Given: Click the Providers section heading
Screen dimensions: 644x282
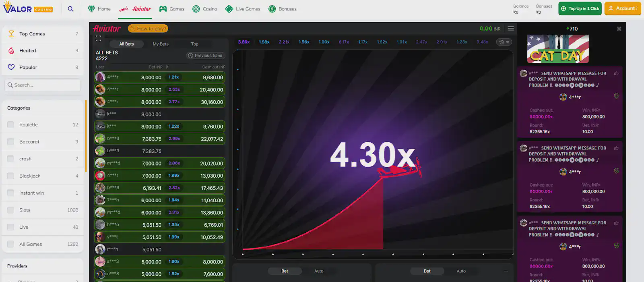Looking at the screenshot, I should (17, 266).
